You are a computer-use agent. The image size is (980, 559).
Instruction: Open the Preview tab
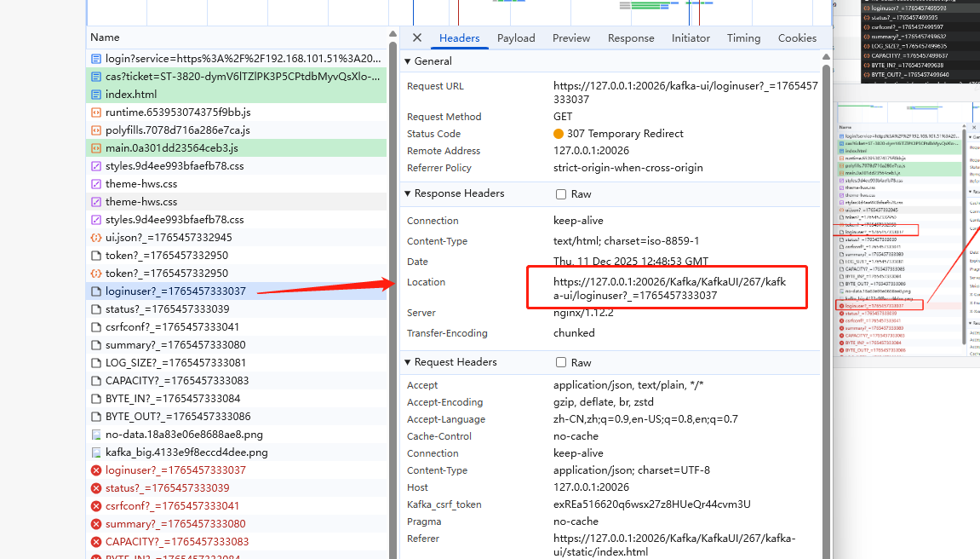[570, 38]
